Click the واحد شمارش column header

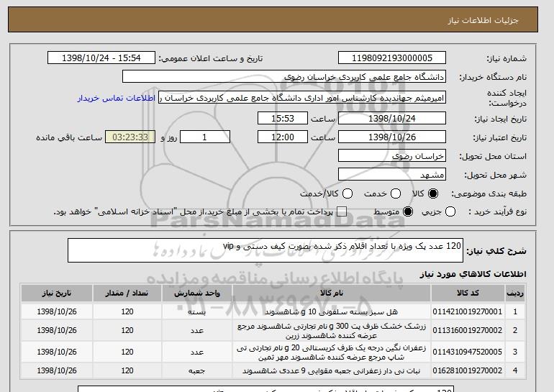pos(197,293)
